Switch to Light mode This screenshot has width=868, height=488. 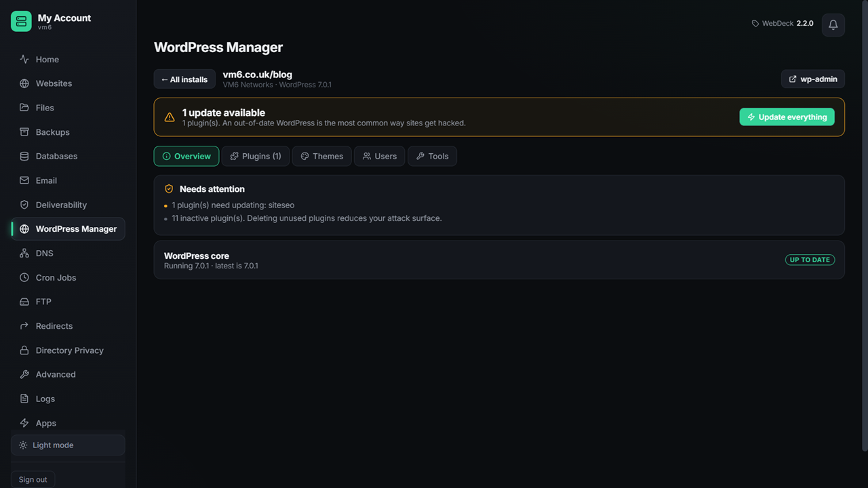(68, 445)
